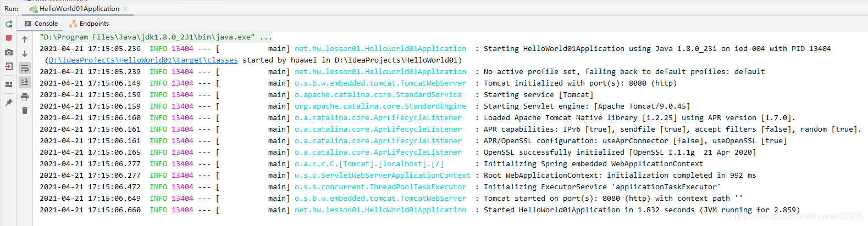
Task: Click the 'Tomcat initialized with port(s): 8080 (http)' message
Action: [x=580, y=83]
